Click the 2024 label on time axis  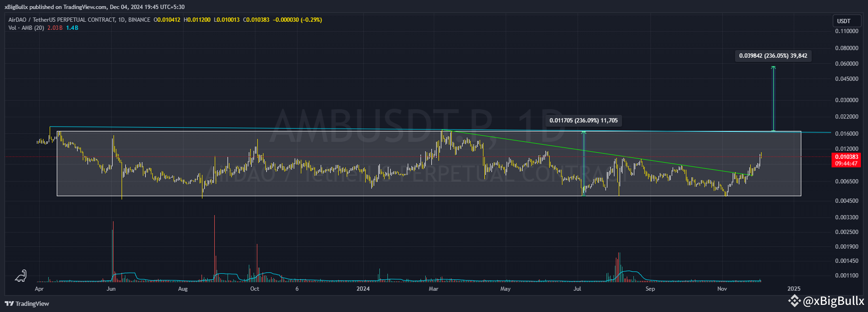tap(363, 289)
